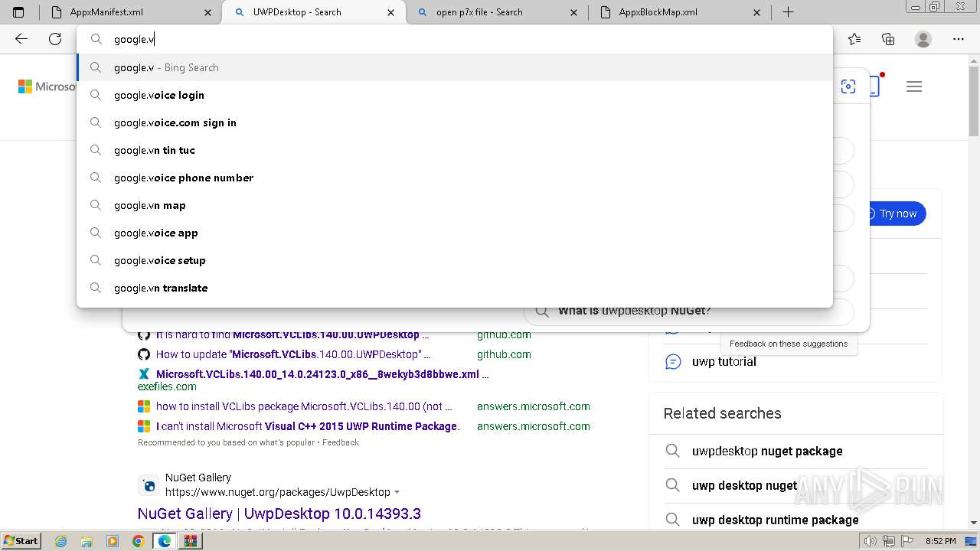This screenshot has height=551, width=980.
Task: Click the Feedback link under recommendations
Action: (x=341, y=442)
